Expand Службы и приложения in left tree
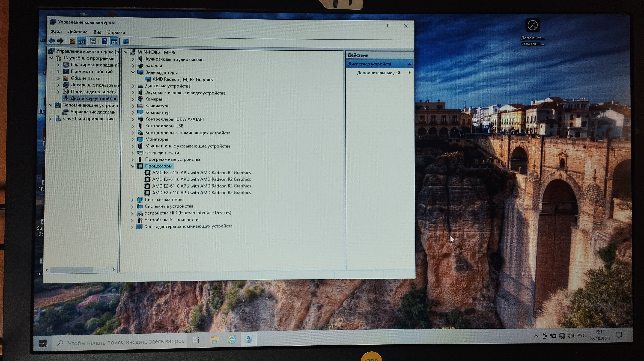 click(x=51, y=119)
